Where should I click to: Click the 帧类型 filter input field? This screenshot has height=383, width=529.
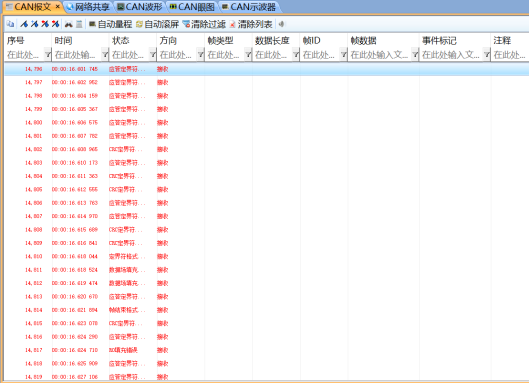pos(225,55)
